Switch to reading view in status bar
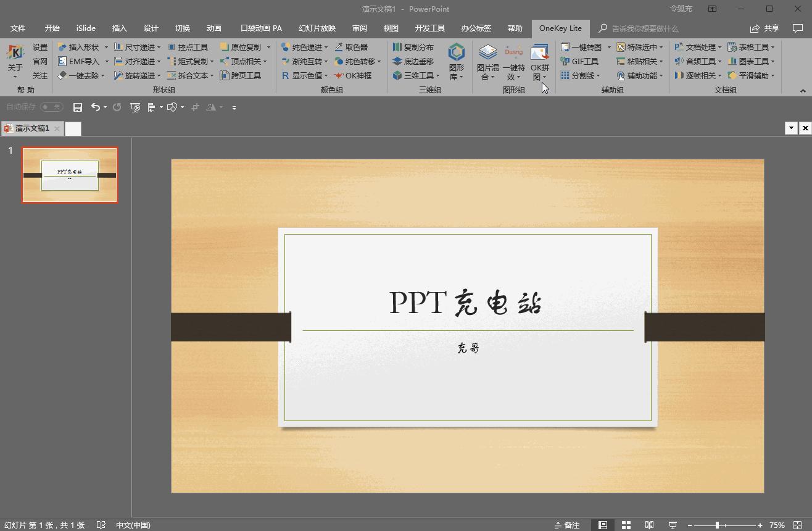Viewport: 812px width, 531px height. 649,525
